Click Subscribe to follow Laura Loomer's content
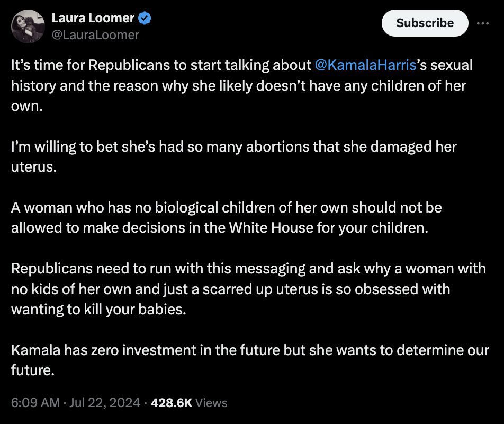The image size is (504, 424). [424, 23]
